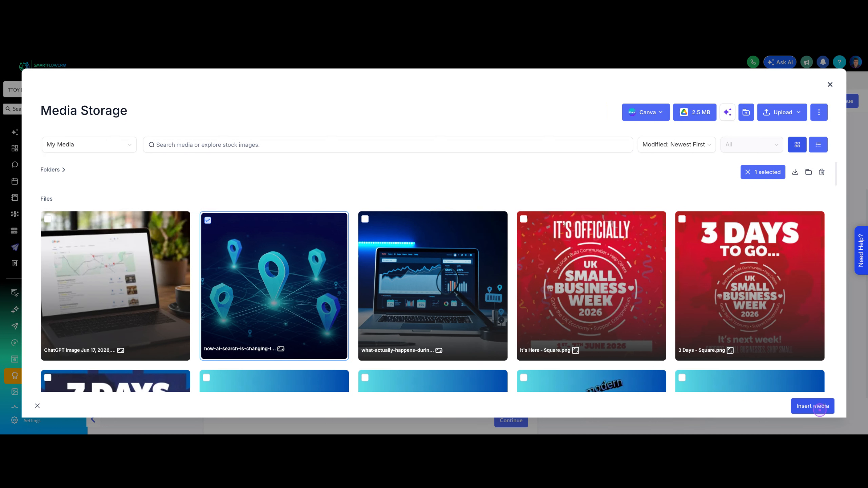
Task: Open the sidebar conversations chat icon
Action: pyautogui.click(x=15, y=165)
